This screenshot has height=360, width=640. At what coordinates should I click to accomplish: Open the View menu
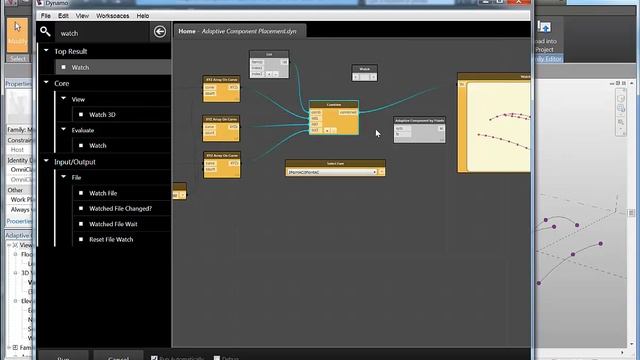point(82,16)
